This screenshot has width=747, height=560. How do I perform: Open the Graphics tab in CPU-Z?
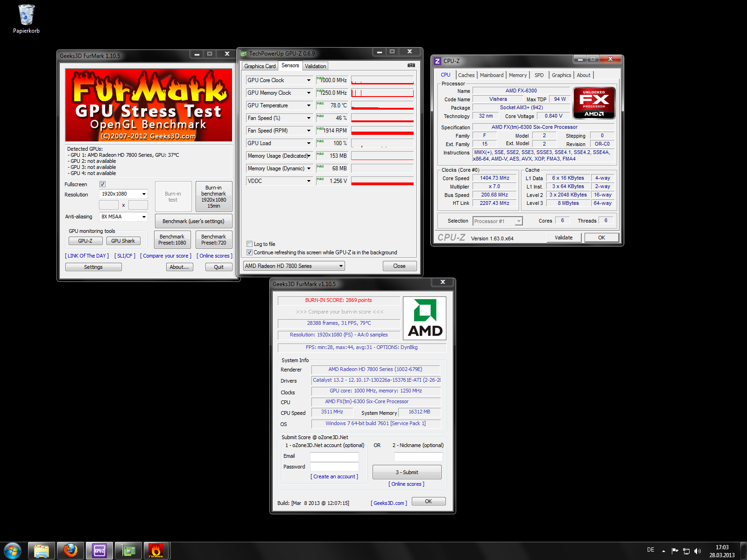pos(561,75)
